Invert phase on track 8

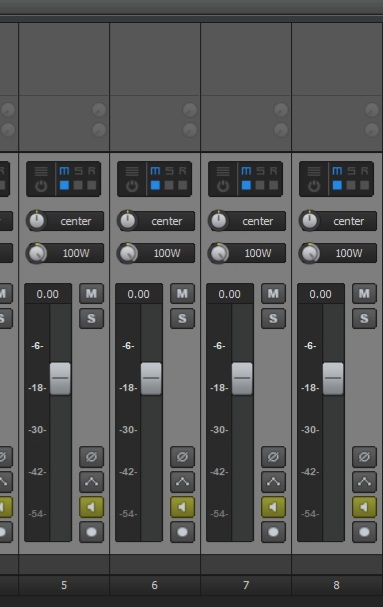click(x=364, y=457)
